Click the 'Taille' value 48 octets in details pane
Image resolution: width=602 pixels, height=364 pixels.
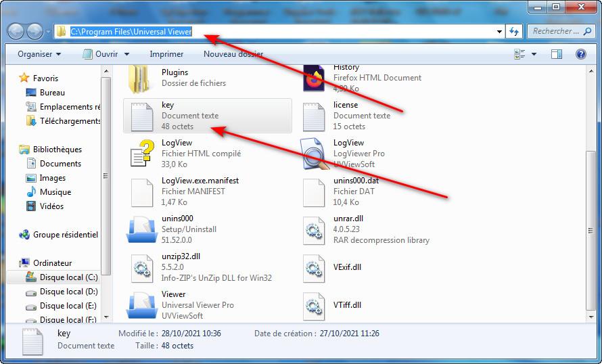click(177, 346)
